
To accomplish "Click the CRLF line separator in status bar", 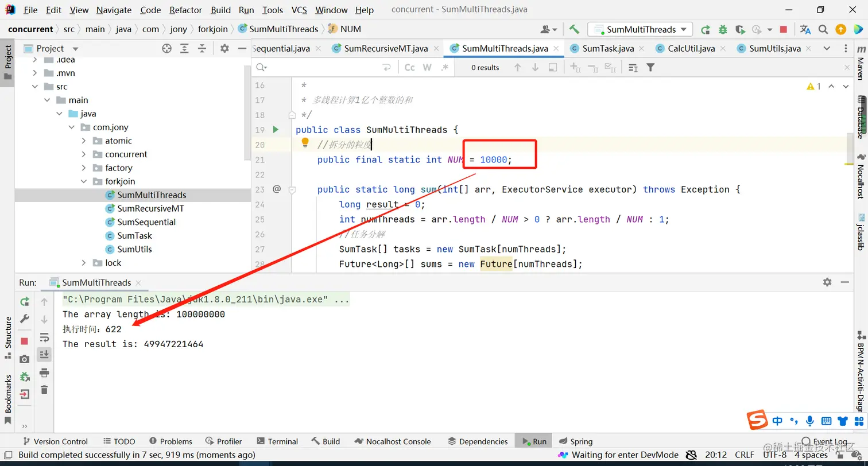I will (745, 455).
